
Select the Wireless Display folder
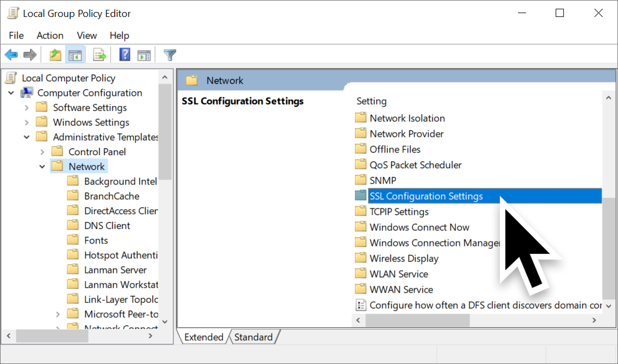pyautogui.click(x=404, y=258)
